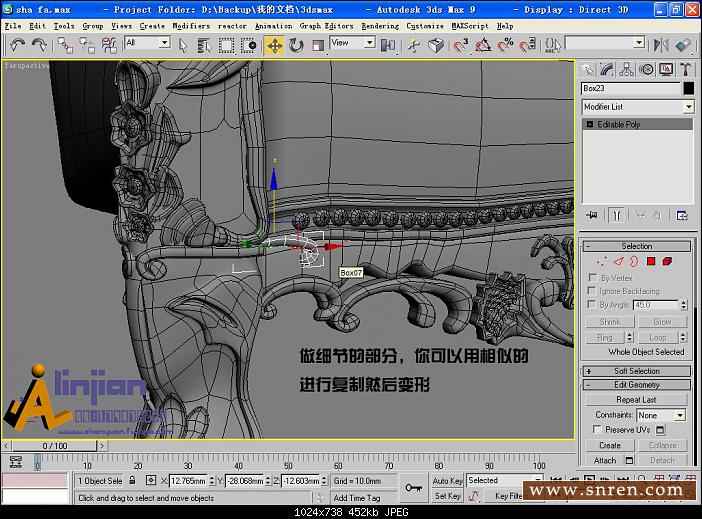Screen dimensions: 702x519
Task: Toggle Absolute/Offset transform type-in mode icon
Action: coord(151,480)
